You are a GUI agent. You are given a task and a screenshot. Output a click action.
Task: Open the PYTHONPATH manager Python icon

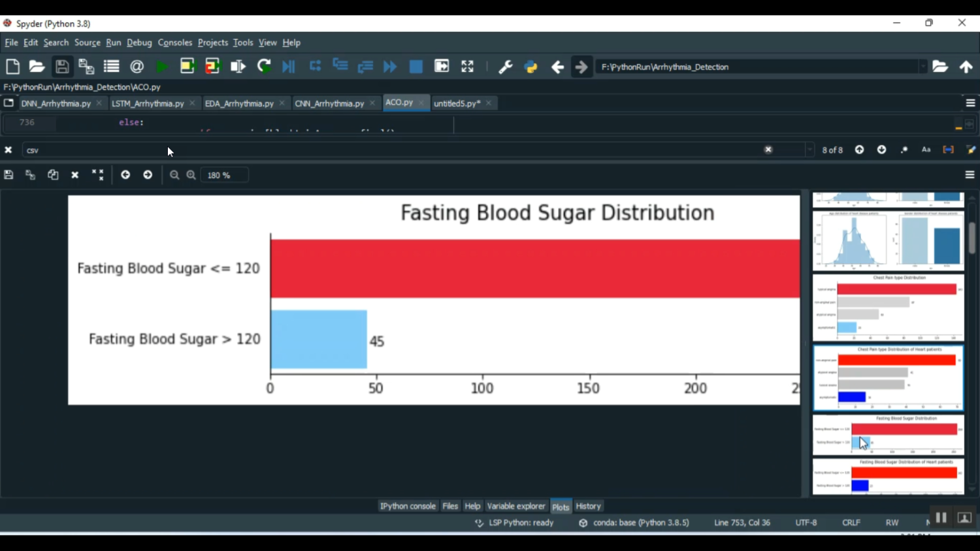531,67
